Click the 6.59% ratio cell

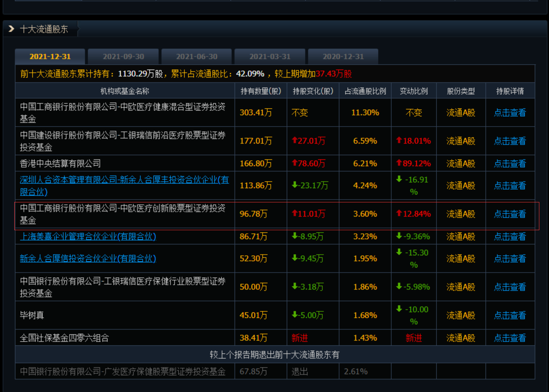(365, 141)
